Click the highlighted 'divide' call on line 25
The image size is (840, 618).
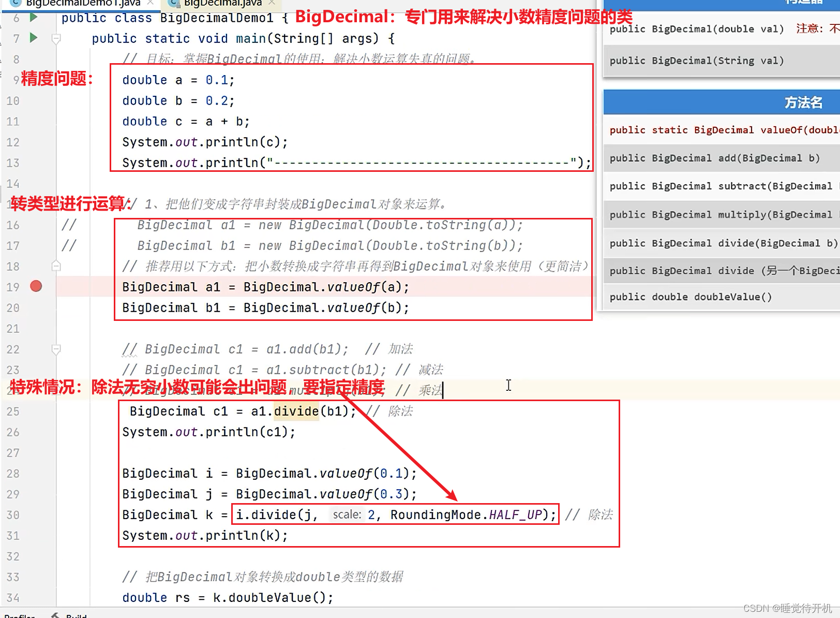296,411
